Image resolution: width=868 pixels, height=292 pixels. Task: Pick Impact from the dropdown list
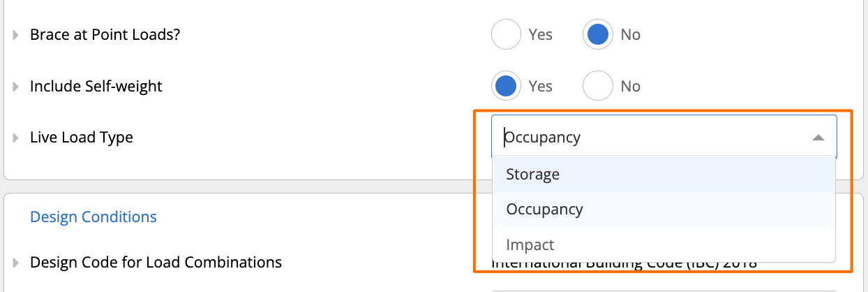tap(664, 244)
